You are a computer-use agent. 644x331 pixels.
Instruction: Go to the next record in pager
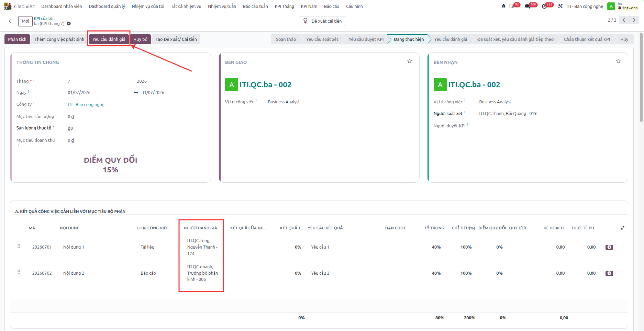pyautogui.click(x=634, y=20)
